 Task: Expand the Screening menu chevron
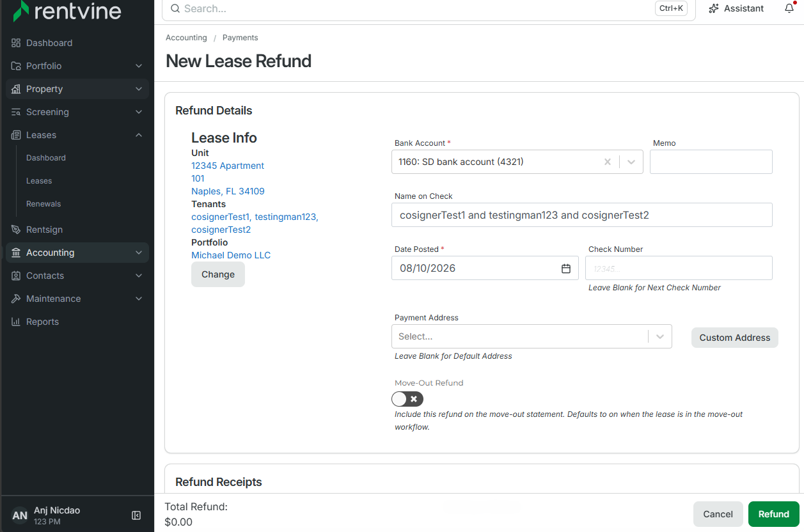coord(139,112)
